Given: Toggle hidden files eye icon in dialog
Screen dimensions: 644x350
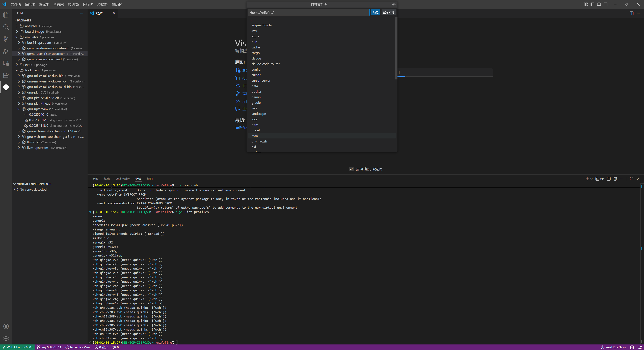Looking at the screenshot, I should (x=394, y=5).
